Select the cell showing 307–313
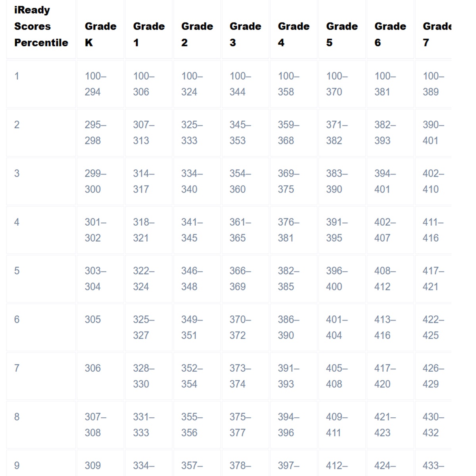This screenshot has width=476, height=476. coord(144,132)
